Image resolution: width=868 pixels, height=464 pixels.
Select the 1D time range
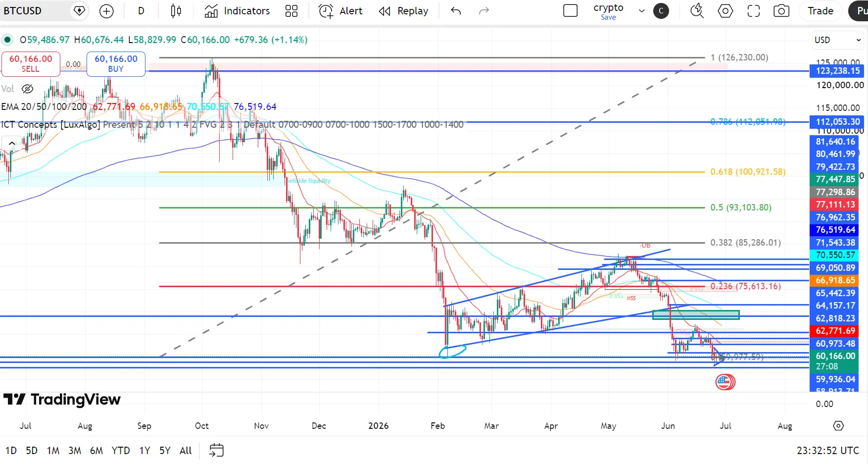coord(11,451)
